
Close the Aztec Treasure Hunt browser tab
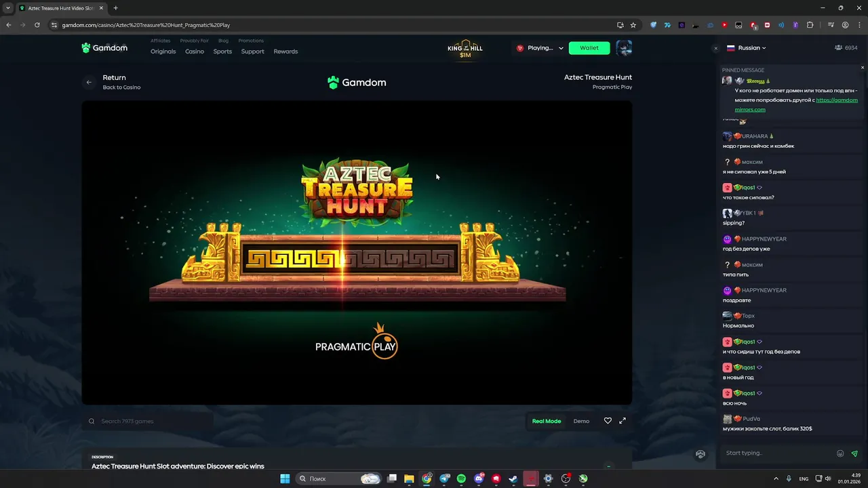click(x=101, y=8)
